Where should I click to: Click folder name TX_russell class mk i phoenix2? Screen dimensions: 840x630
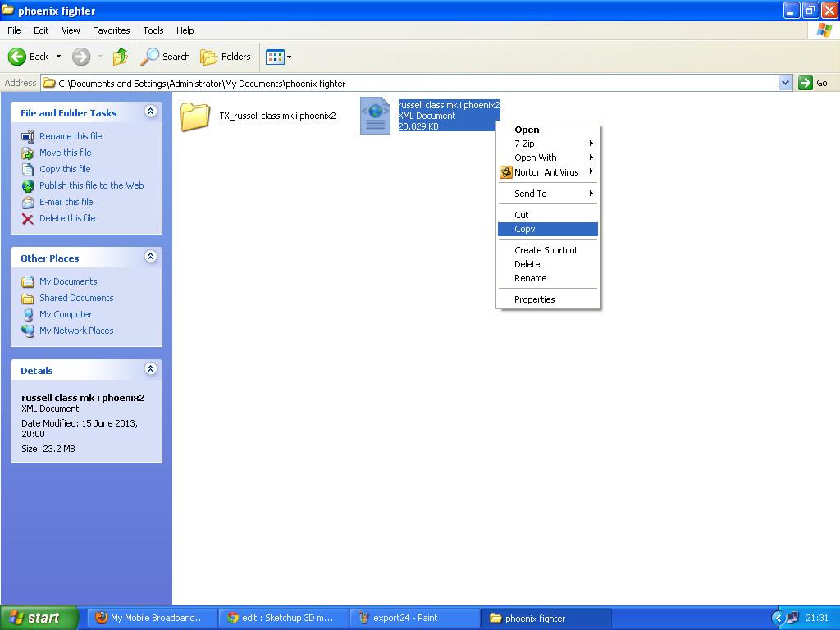(x=277, y=116)
